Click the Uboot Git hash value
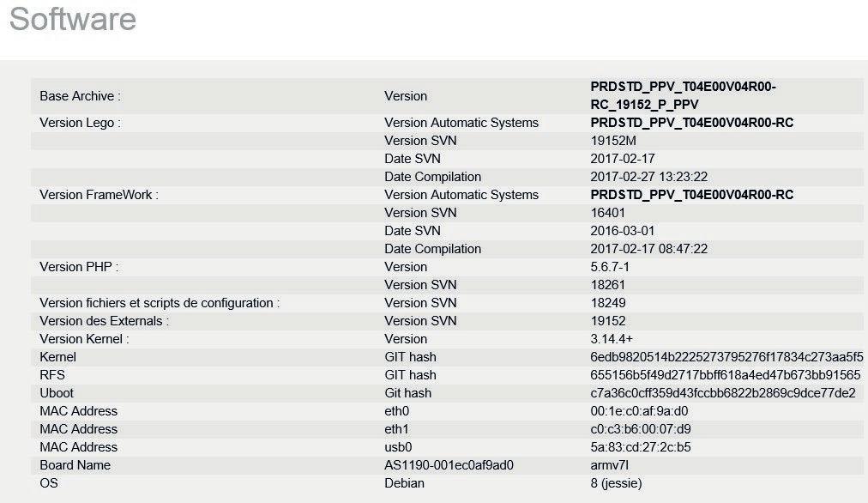 click(723, 393)
